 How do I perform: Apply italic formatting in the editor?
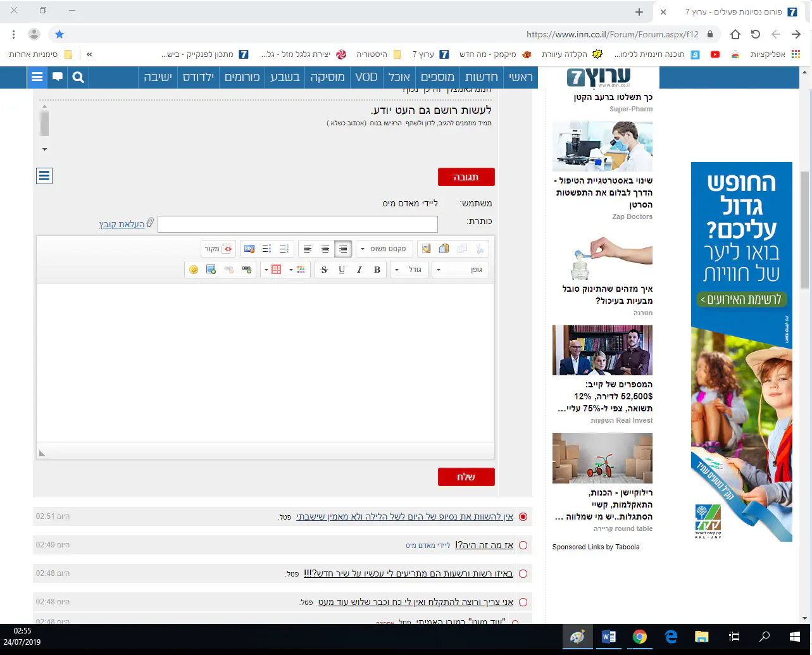point(359,270)
